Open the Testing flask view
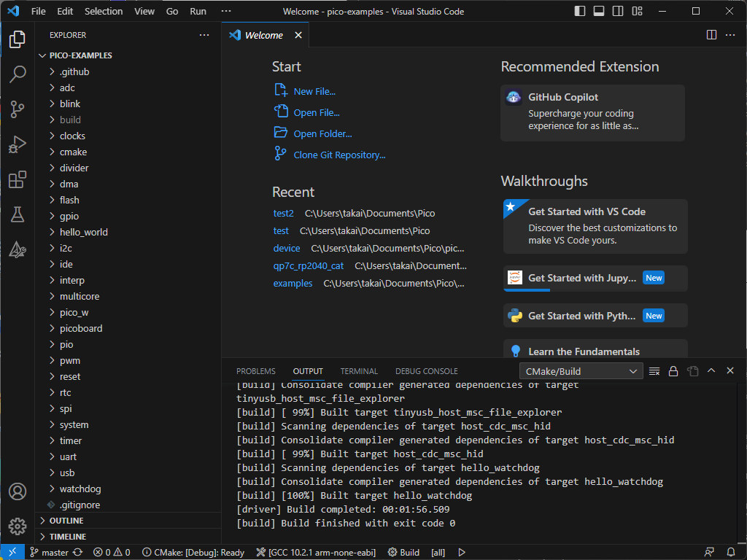Screen dimensions: 747x560 18,214
